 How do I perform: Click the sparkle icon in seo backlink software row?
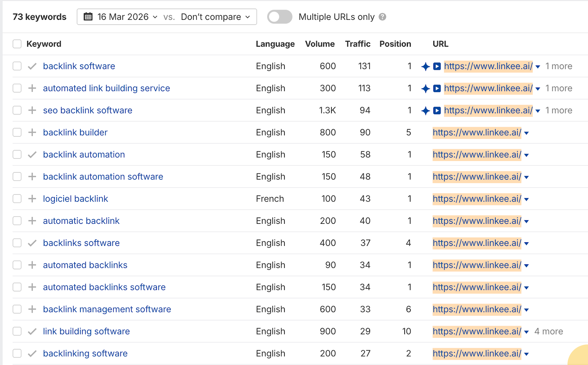pyautogui.click(x=425, y=111)
